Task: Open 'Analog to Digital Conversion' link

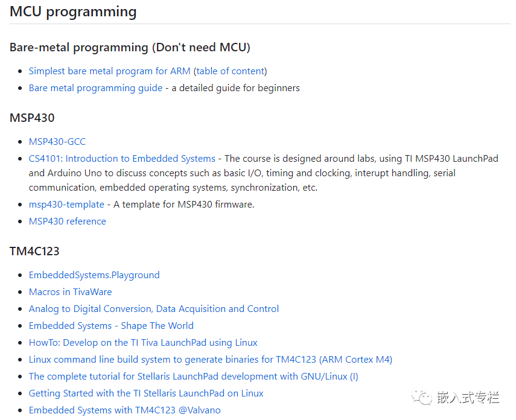Action: 154,309
